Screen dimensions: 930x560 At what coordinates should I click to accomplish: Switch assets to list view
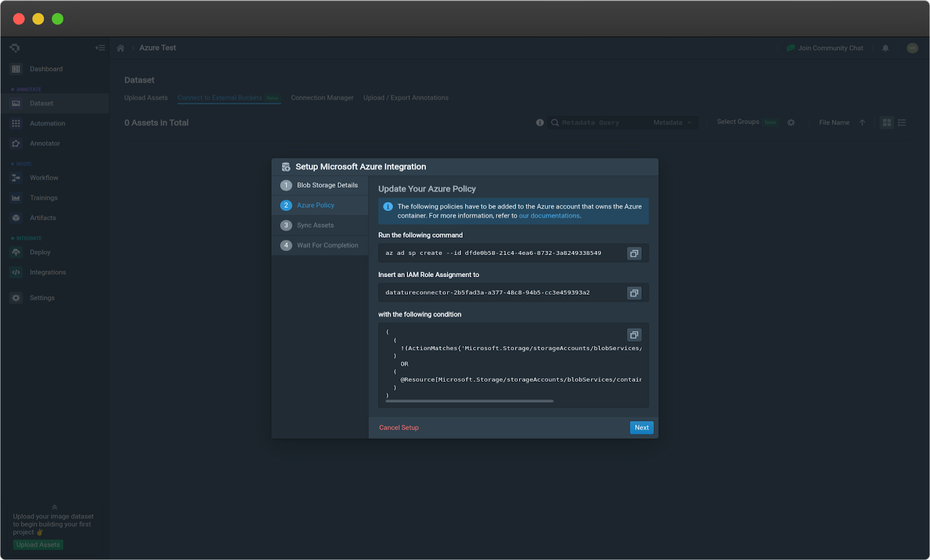[902, 123]
